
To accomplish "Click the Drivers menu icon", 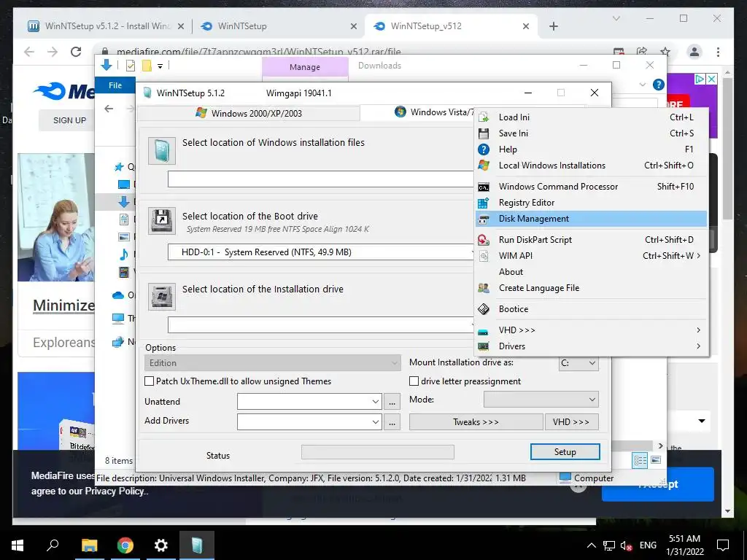I will 484,346.
